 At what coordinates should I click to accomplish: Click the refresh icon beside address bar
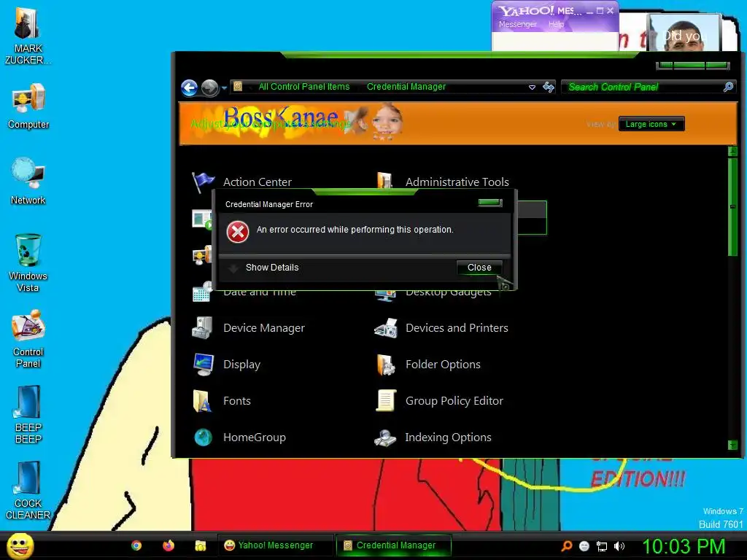pyautogui.click(x=549, y=87)
